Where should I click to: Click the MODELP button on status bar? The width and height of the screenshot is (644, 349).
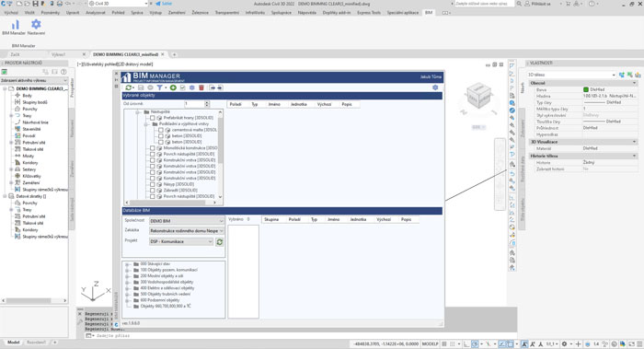[x=430, y=344]
